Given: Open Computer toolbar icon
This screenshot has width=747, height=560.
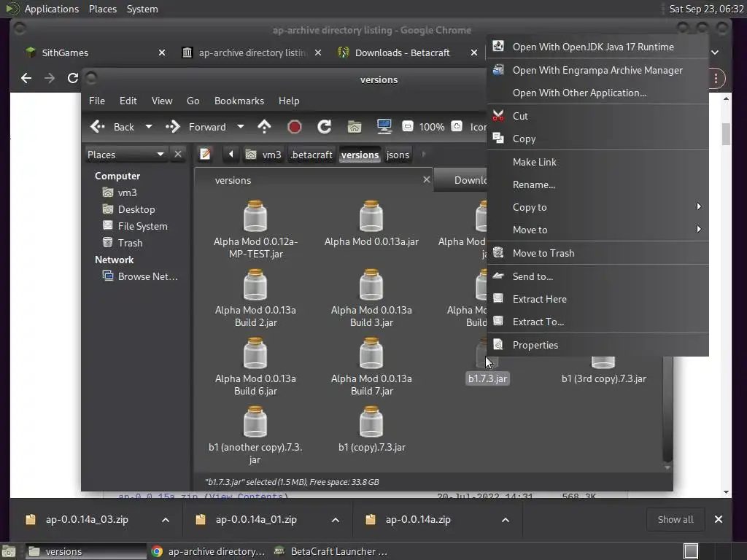Looking at the screenshot, I should [384, 127].
